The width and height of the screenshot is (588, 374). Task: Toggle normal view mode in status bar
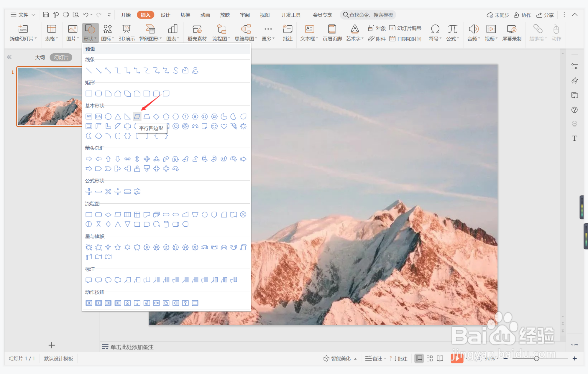[419, 358]
